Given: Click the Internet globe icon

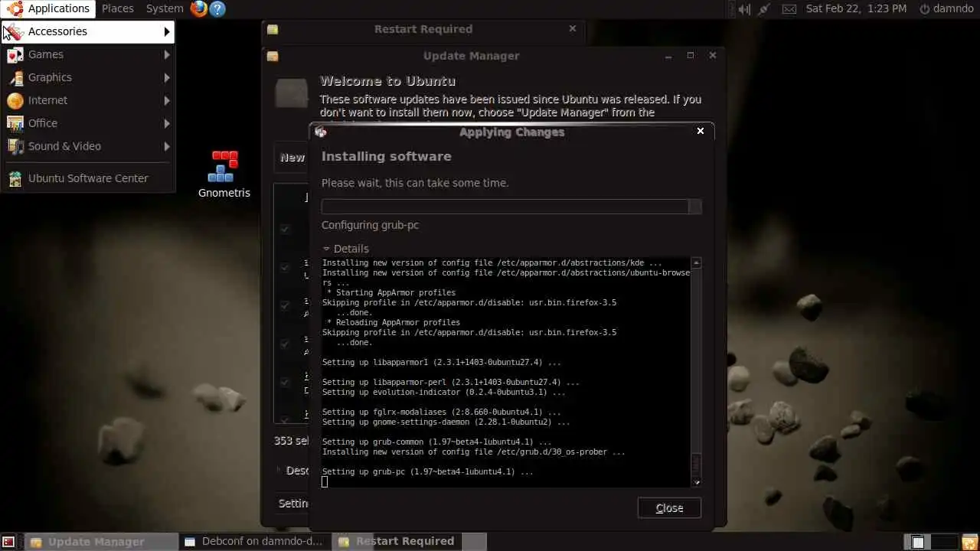Looking at the screenshot, I should click(x=15, y=100).
